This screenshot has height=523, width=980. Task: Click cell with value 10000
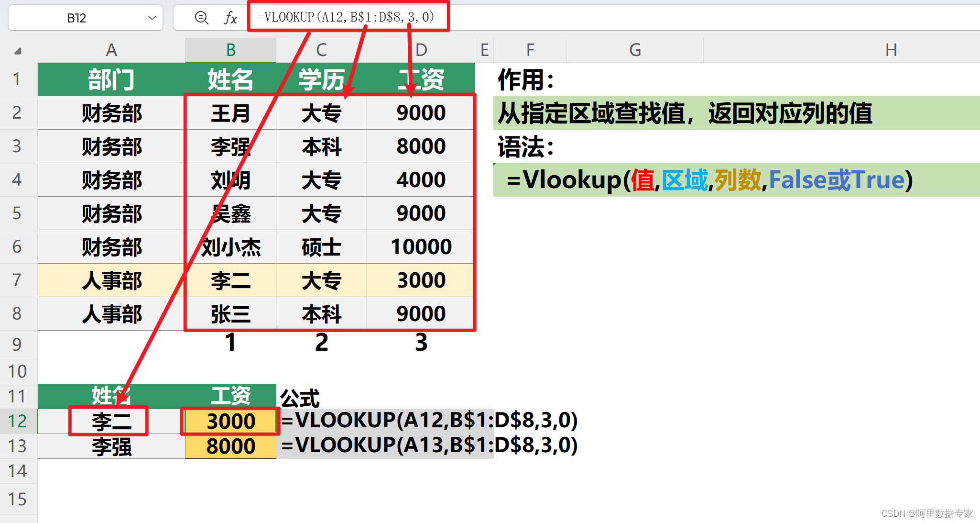[x=420, y=247]
